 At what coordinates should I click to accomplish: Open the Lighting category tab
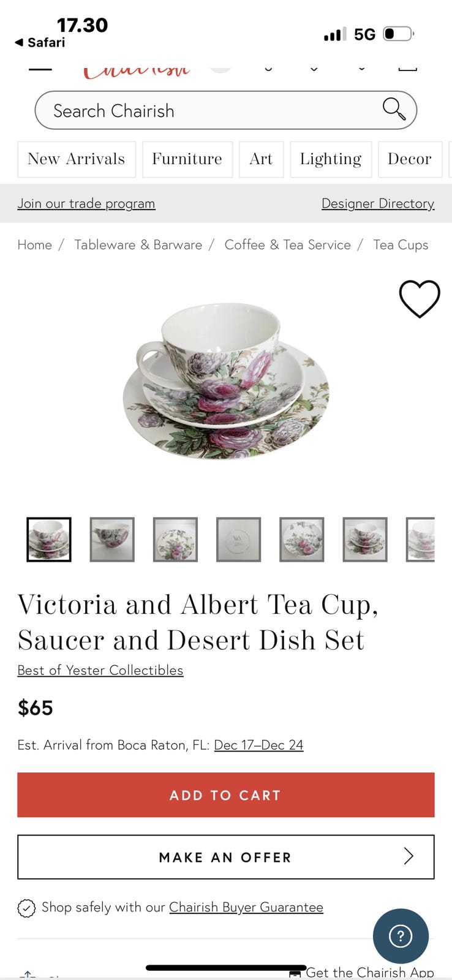331,159
